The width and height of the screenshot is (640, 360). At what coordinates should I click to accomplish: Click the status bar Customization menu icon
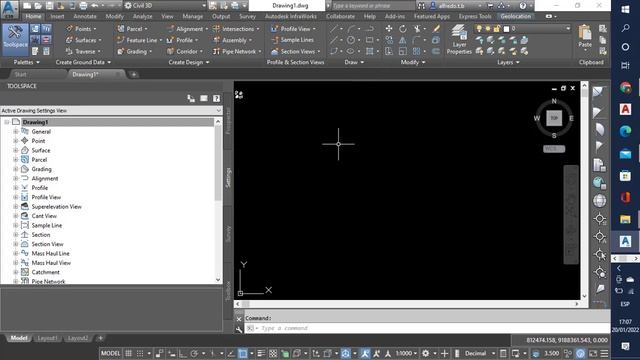604,353
